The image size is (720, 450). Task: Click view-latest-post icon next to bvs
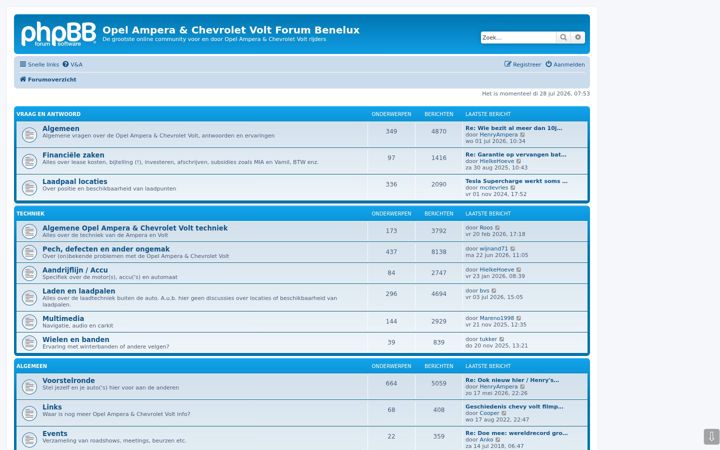click(494, 291)
